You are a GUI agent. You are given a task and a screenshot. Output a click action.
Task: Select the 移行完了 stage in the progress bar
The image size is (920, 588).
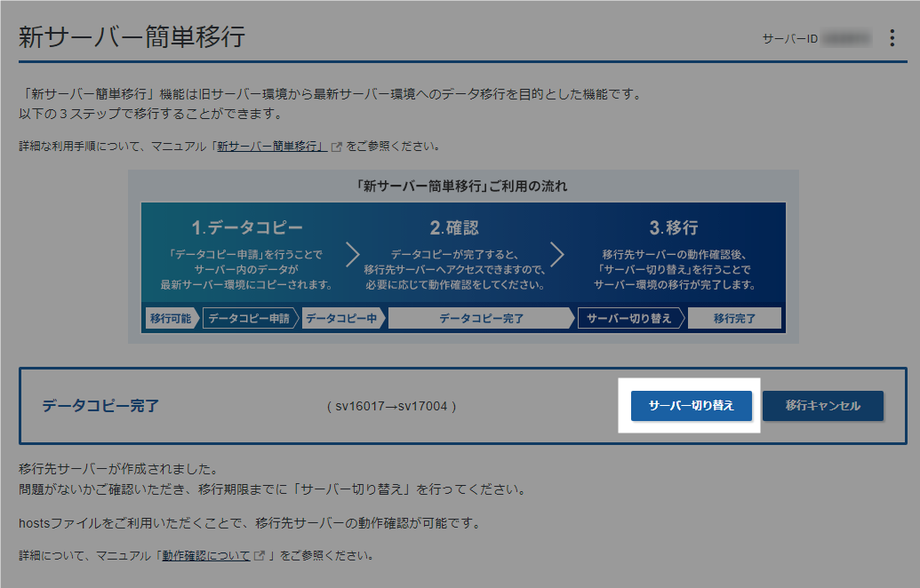point(734,317)
